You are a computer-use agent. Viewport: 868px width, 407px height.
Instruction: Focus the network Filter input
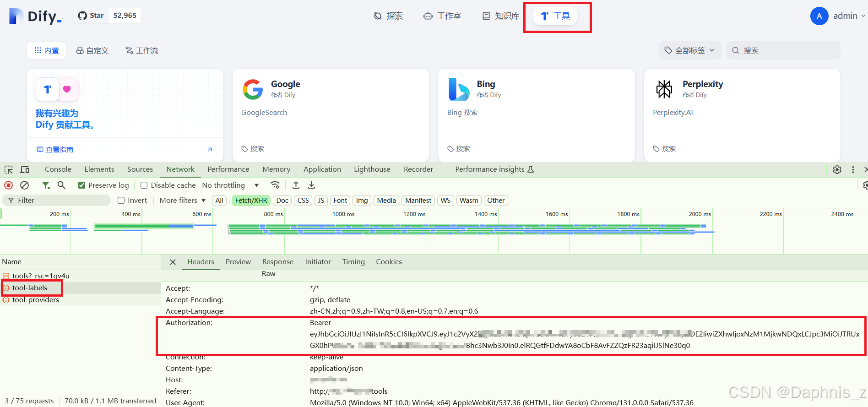[x=57, y=201]
